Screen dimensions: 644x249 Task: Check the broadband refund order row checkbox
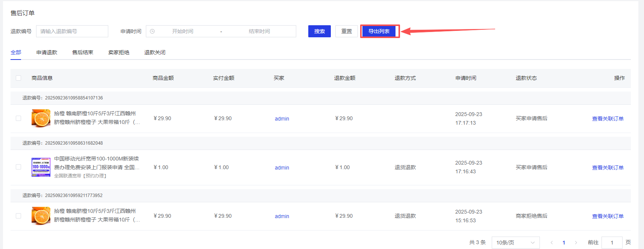tap(18, 167)
